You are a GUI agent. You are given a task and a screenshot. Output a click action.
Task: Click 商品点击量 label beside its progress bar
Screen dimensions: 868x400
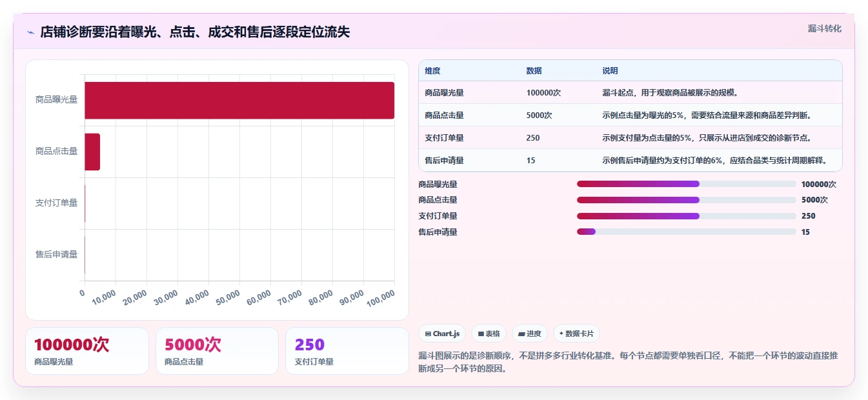tap(438, 200)
